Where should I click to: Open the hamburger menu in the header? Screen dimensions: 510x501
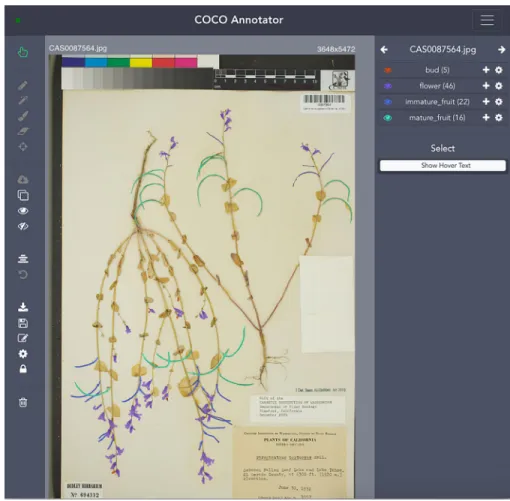[487, 20]
